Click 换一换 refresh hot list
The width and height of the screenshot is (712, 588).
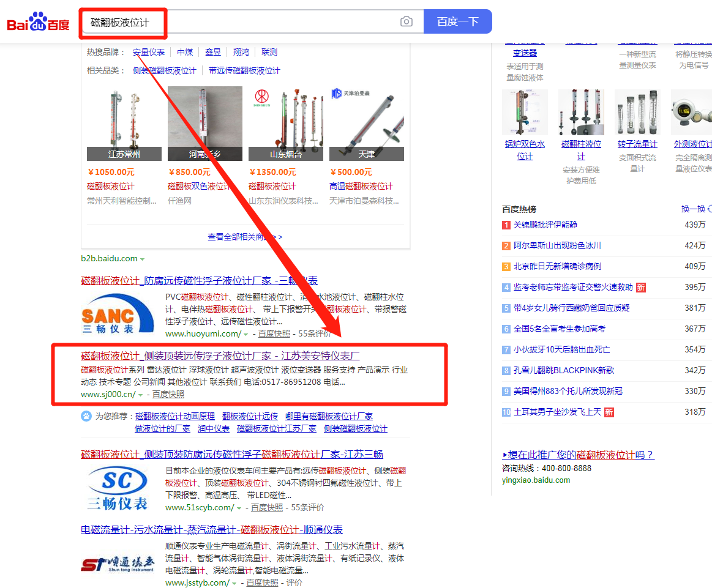(696, 209)
